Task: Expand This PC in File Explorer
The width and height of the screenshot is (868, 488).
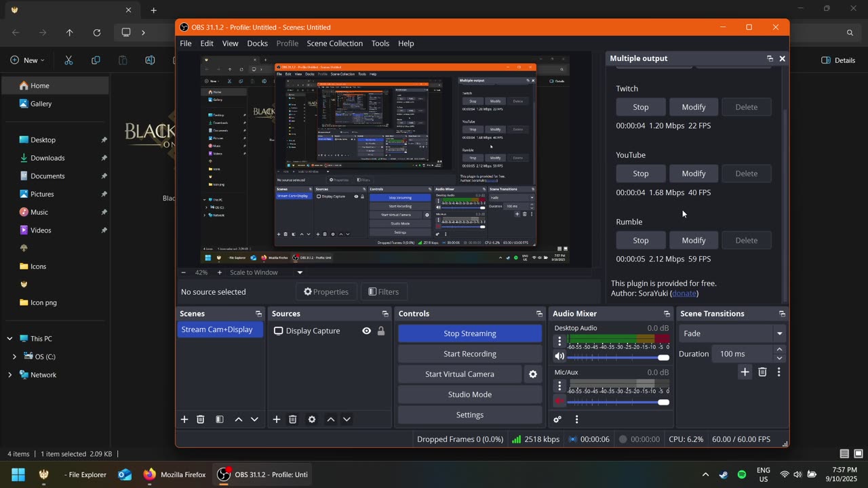Action: pos(9,339)
